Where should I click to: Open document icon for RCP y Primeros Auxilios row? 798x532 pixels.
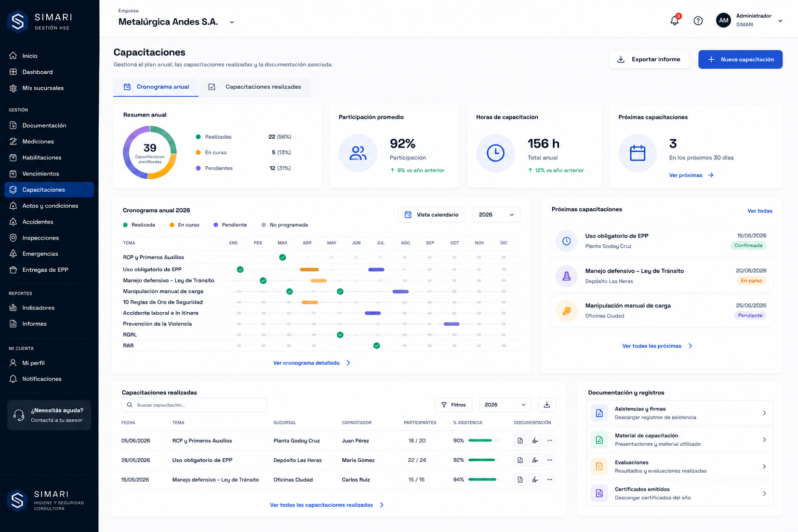tap(520, 441)
